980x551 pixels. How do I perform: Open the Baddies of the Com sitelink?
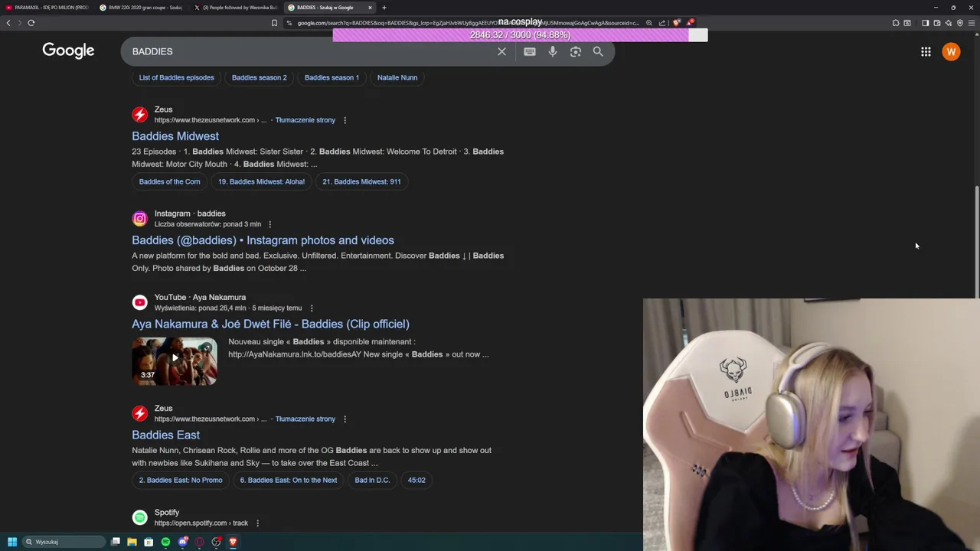[x=169, y=181]
